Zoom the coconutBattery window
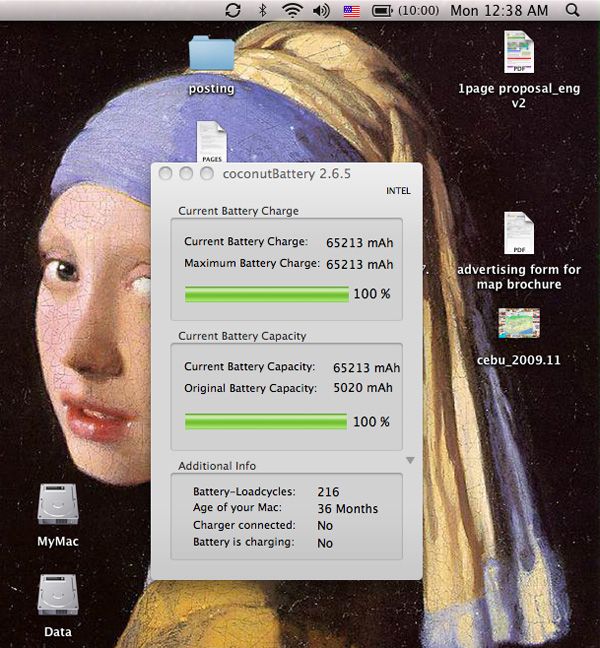600x648 pixels. click(207, 174)
